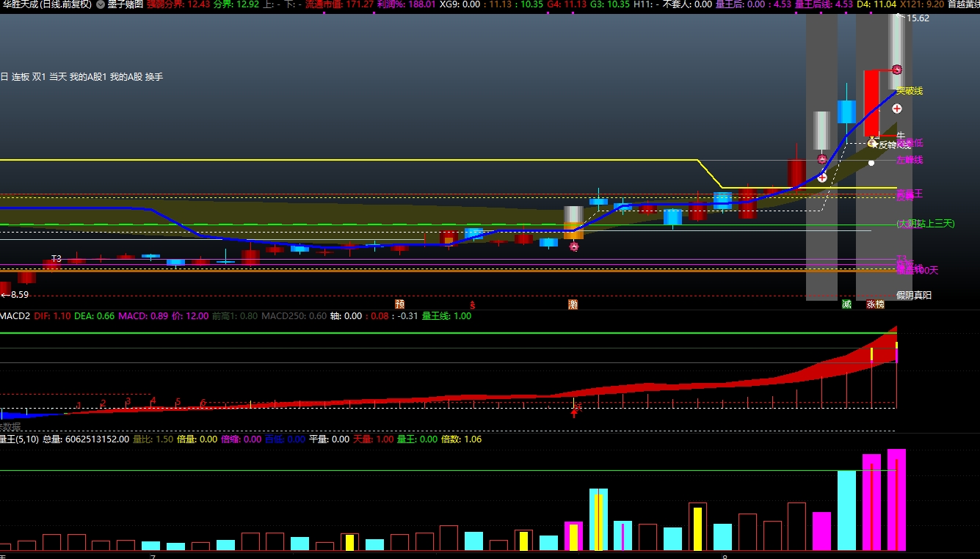Click the MACD2 indicator name
This screenshot has height=559, width=980.
[x=15, y=316]
